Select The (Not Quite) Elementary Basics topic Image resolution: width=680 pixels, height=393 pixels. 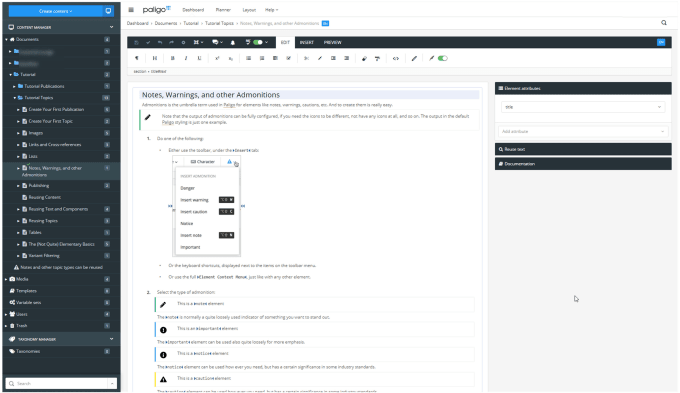[61, 244]
